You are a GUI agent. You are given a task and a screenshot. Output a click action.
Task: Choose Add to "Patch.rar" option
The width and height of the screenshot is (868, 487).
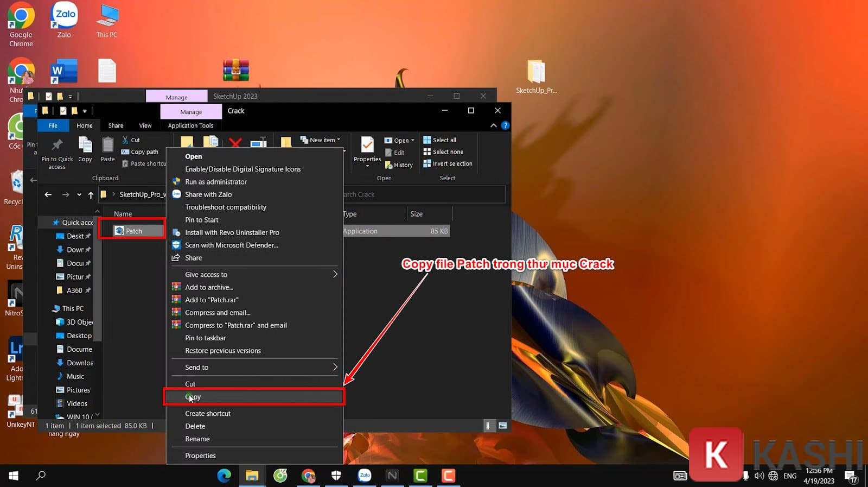click(x=254, y=300)
